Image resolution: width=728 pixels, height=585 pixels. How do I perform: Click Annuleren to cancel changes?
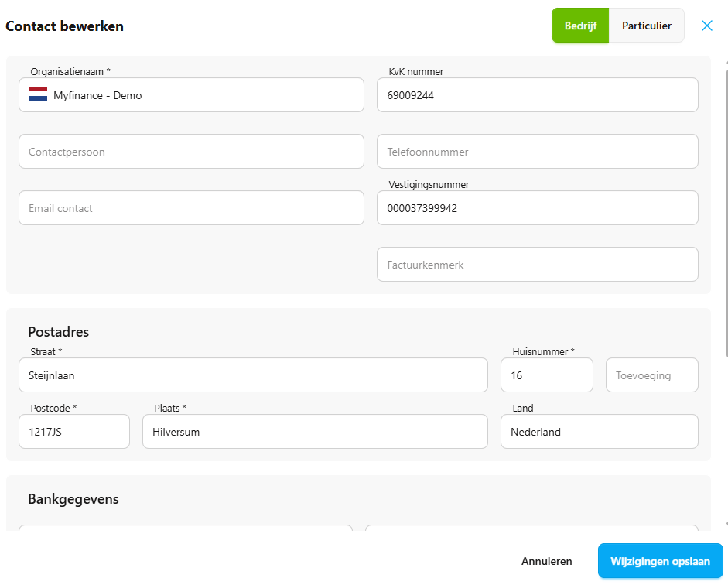(x=546, y=561)
